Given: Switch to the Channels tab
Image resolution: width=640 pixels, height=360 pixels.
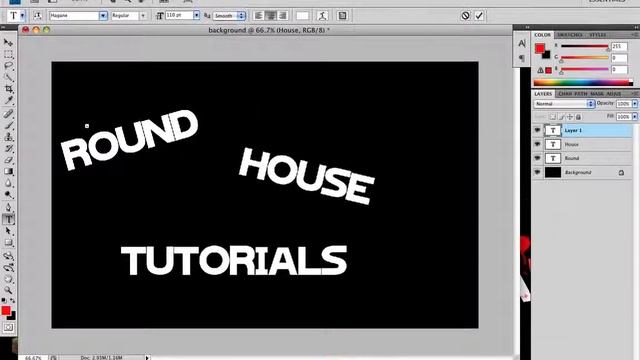Looking at the screenshot, I should (x=565, y=94).
